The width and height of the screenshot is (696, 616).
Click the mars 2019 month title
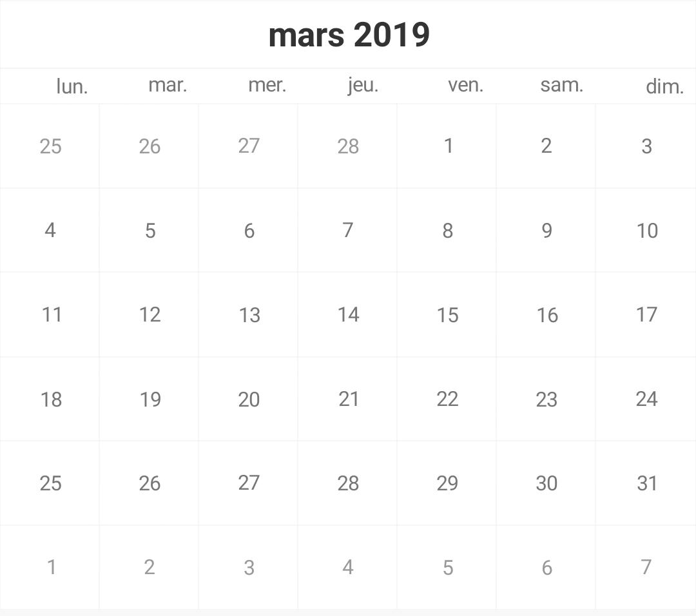tap(349, 35)
